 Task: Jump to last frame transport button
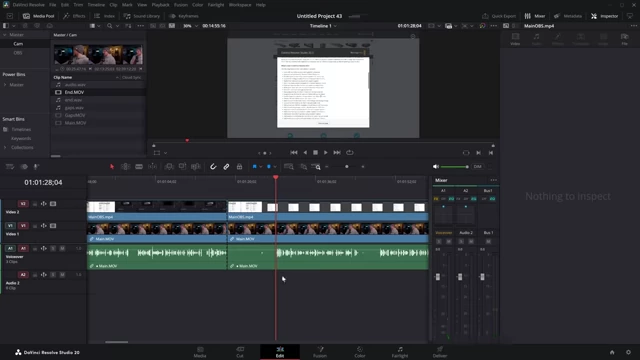click(x=337, y=152)
